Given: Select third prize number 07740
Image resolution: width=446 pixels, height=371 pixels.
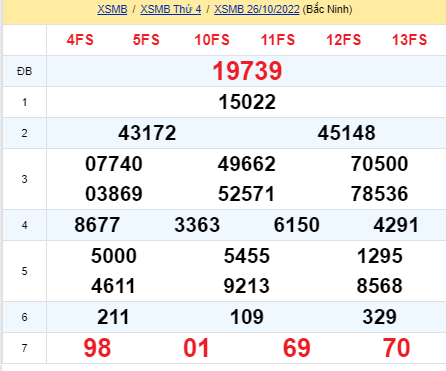Looking at the screenshot, I should point(114,164).
